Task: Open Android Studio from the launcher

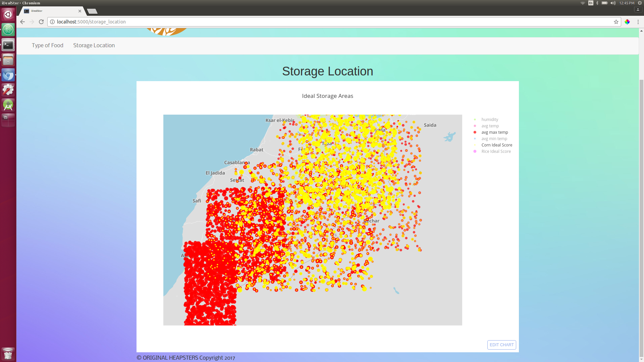Action: pyautogui.click(x=8, y=105)
